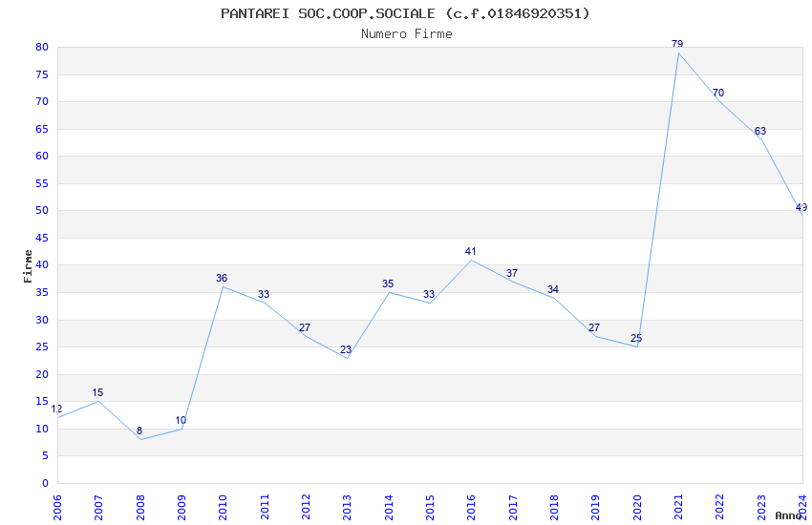The image size is (812, 525).
Task: Select data label 36 for 2010
Action: pos(222,279)
